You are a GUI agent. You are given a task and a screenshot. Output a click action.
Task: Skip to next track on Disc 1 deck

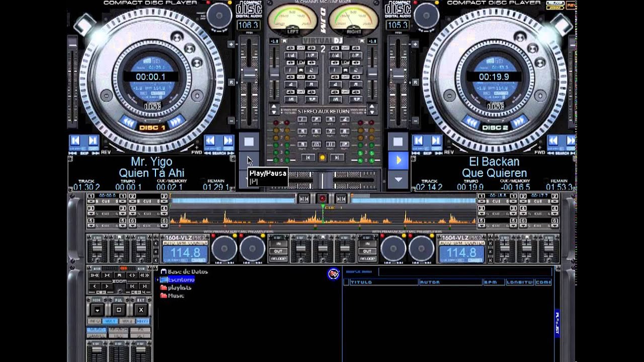point(93,141)
